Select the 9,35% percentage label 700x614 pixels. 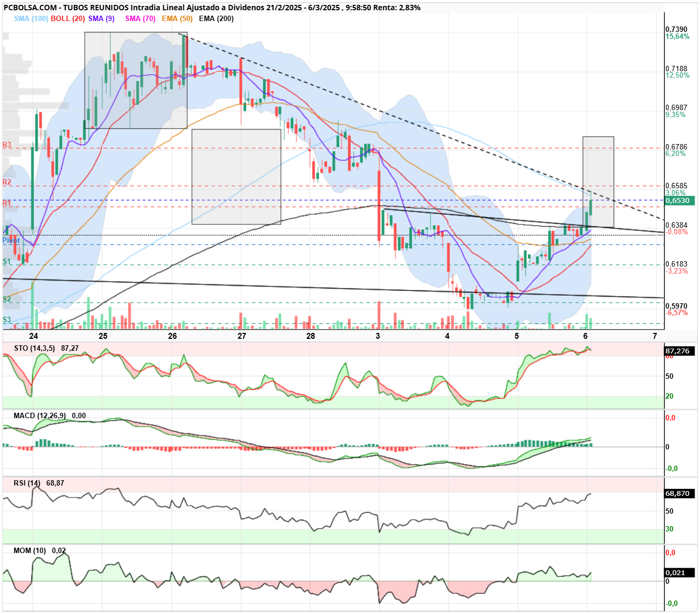point(676,115)
